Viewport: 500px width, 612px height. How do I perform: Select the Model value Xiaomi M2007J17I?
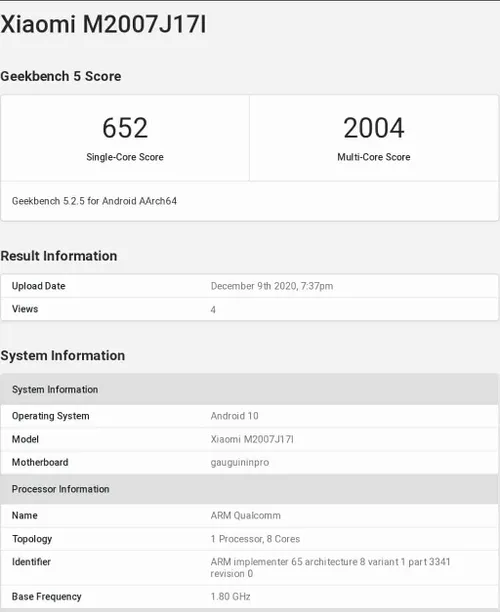(252, 439)
